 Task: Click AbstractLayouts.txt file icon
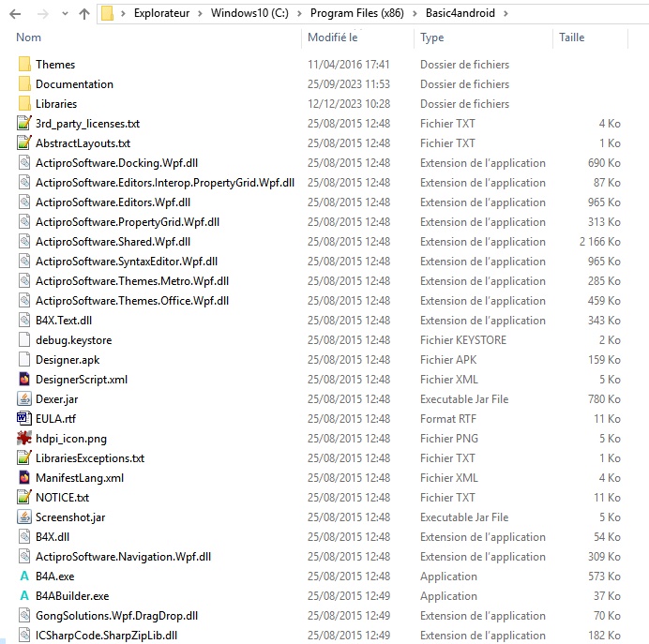point(24,143)
